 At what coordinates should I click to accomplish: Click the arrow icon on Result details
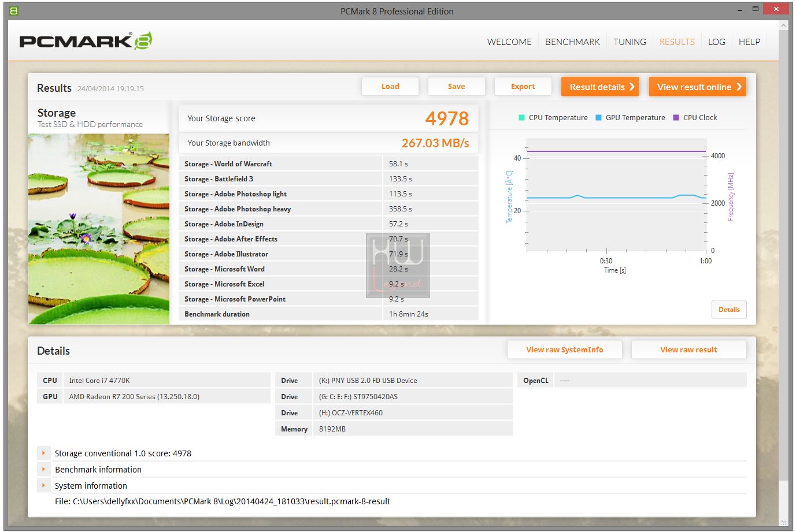click(632, 87)
